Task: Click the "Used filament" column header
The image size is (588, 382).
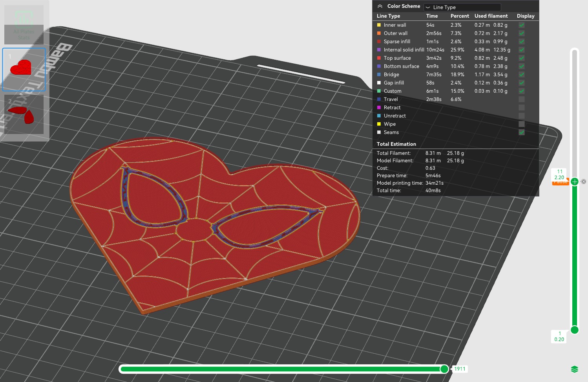Action: tap(491, 16)
